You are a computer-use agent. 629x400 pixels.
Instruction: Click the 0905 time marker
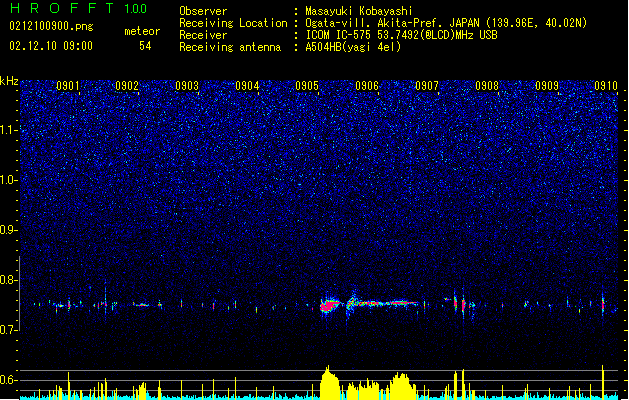307,86
